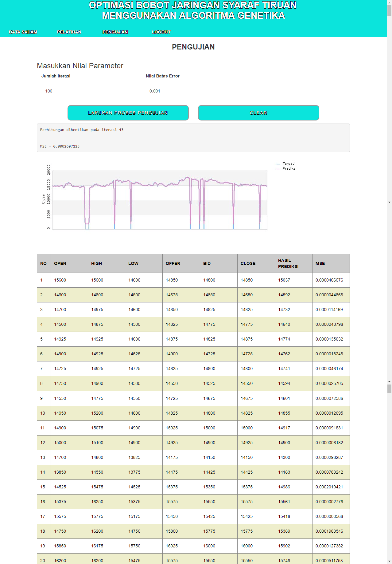
Task: Click the Close price line chart area
Action: [160, 200]
